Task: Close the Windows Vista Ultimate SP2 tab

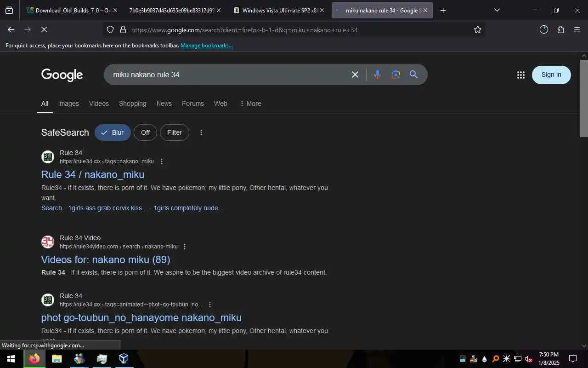Action: coord(322,10)
